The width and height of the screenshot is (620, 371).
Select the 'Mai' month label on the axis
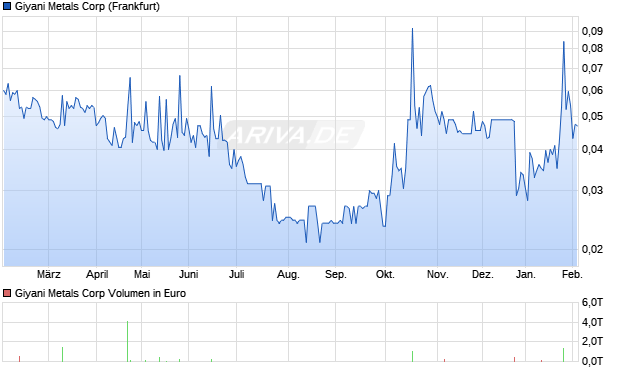pos(142,274)
